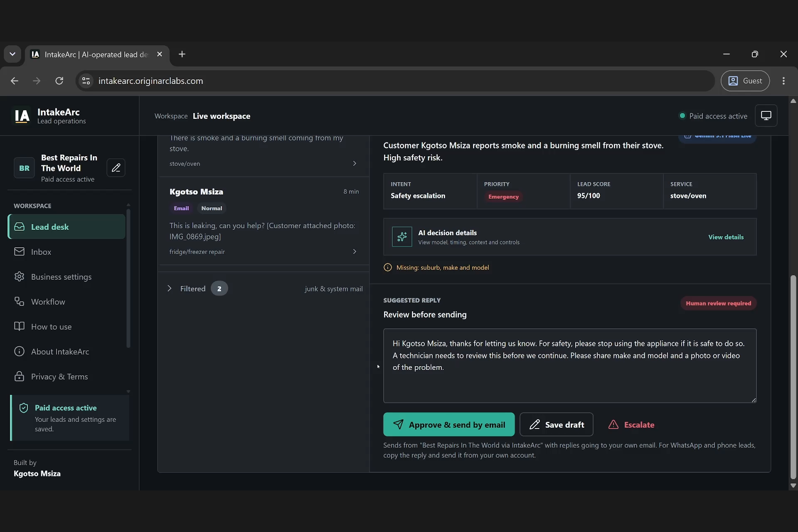Open the stove/oven lead chevron
The width and height of the screenshot is (798, 532).
(x=355, y=163)
